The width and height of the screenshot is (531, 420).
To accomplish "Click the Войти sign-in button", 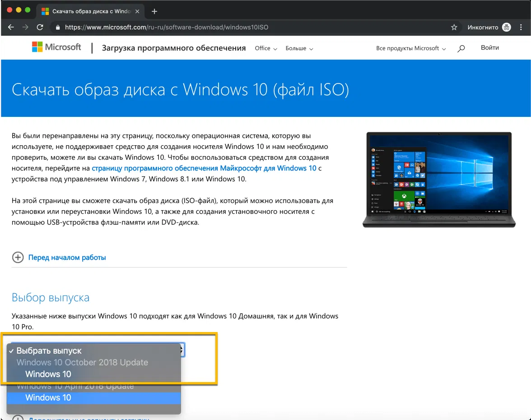I will point(489,47).
